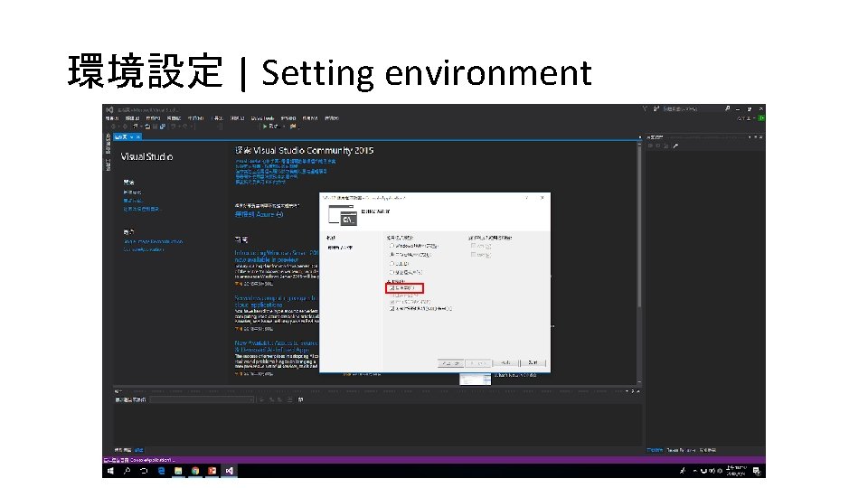Image resolution: width=868 pixels, height=488 pixels.
Task: Open Start Page tab dropdown arrow
Action: click(132, 136)
